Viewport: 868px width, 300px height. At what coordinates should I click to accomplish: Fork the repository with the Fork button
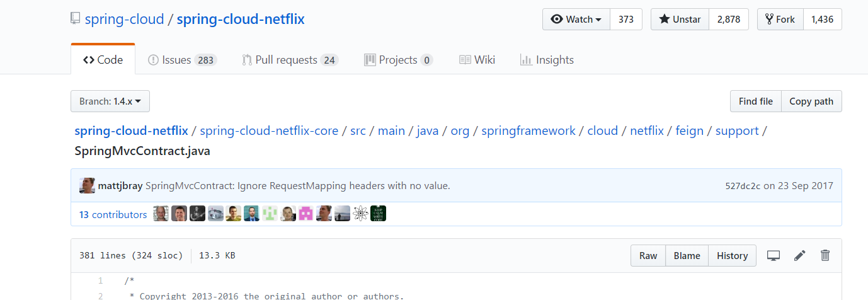point(780,20)
